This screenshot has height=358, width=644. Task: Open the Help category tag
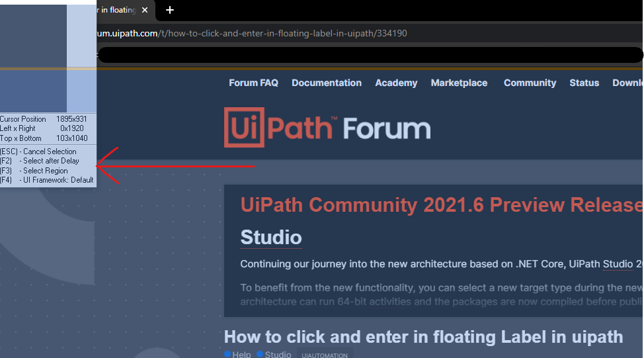[238, 354]
